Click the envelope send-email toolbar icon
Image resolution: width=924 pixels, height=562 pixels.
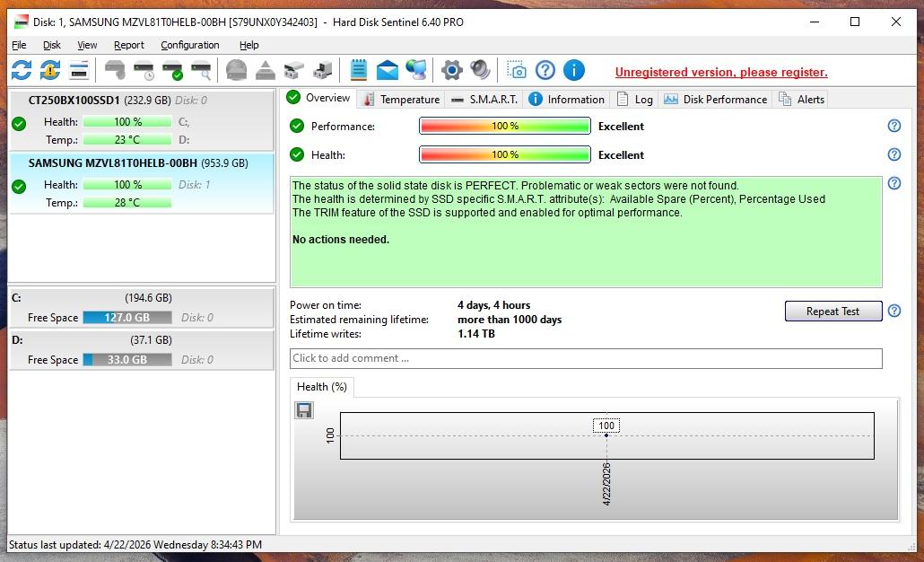click(x=387, y=70)
